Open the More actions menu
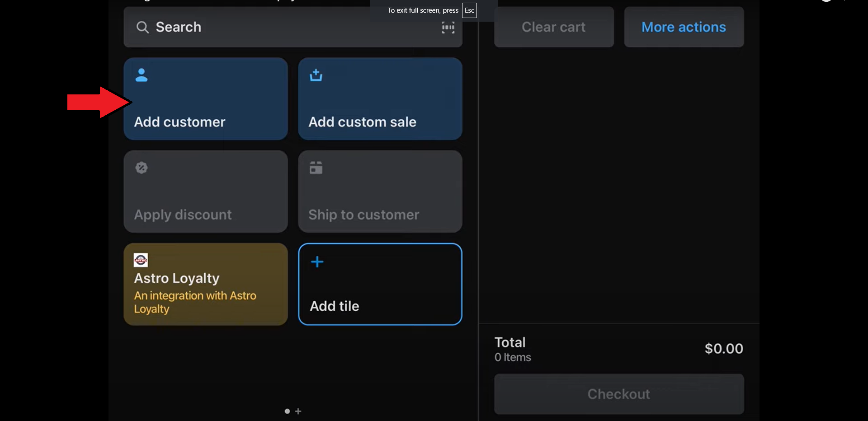The height and width of the screenshot is (421, 868). coord(684,27)
